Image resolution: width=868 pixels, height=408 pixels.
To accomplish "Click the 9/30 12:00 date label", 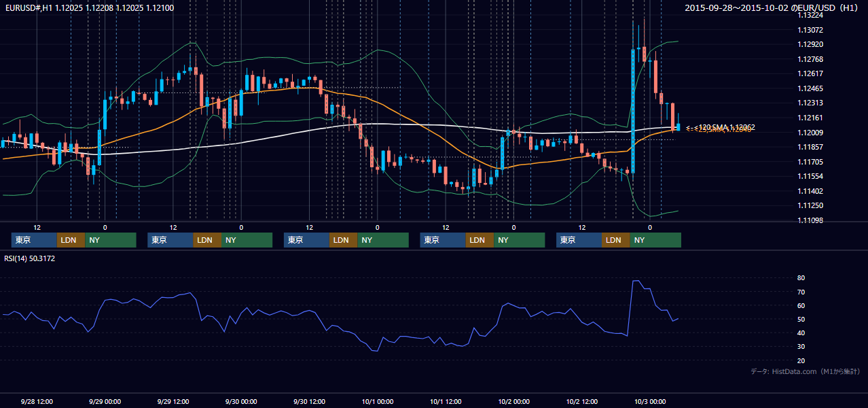I will tap(309, 402).
